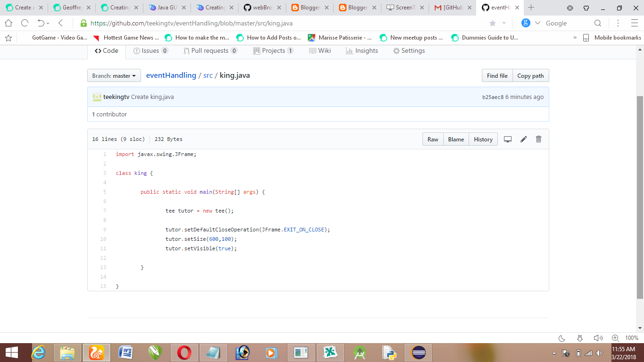This screenshot has height=362, width=644.
Task: Open the dropdown arrow next to the undo icon
Action: (x=48, y=24)
